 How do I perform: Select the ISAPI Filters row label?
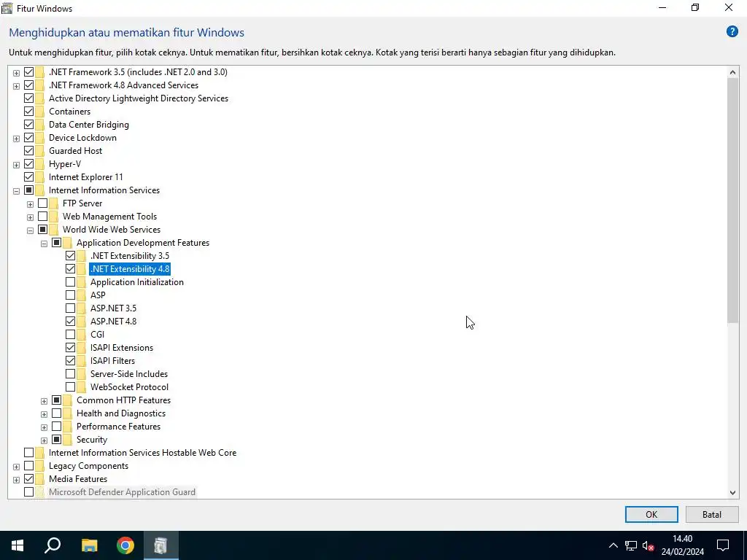tap(112, 361)
